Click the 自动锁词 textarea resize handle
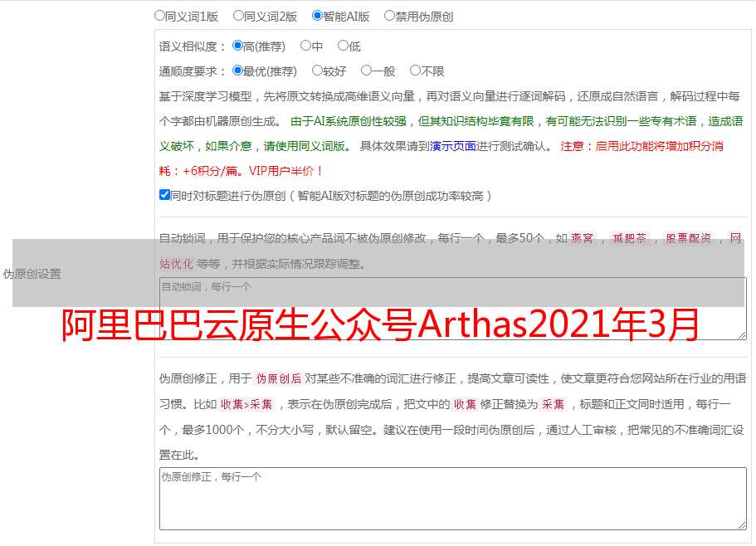This screenshot has height=546, width=756. (741, 334)
